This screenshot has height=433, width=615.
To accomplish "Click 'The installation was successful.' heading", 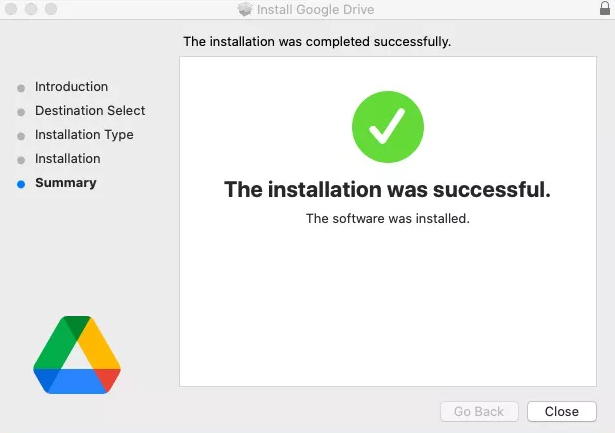I will (388, 189).
